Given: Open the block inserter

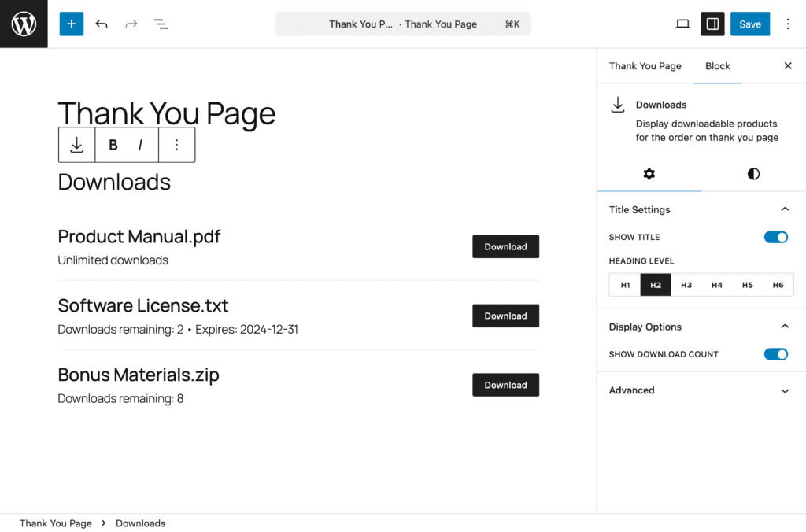Looking at the screenshot, I should click(71, 24).
